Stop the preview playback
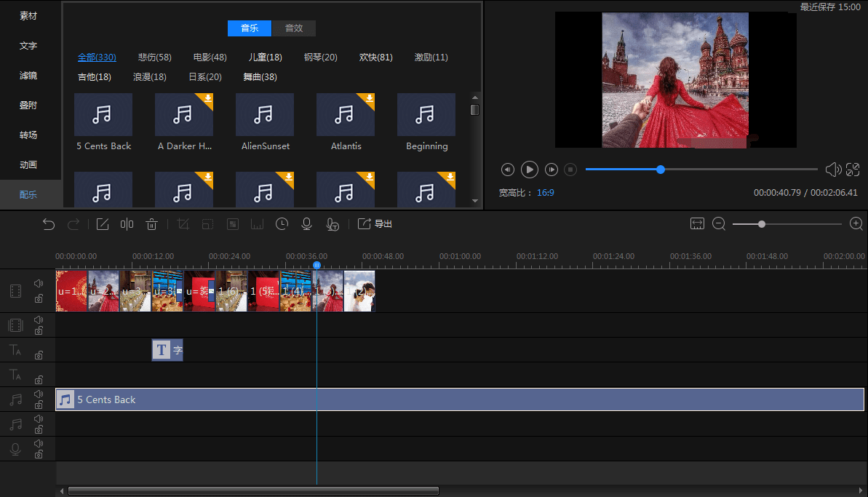 [x=570, y=170]
